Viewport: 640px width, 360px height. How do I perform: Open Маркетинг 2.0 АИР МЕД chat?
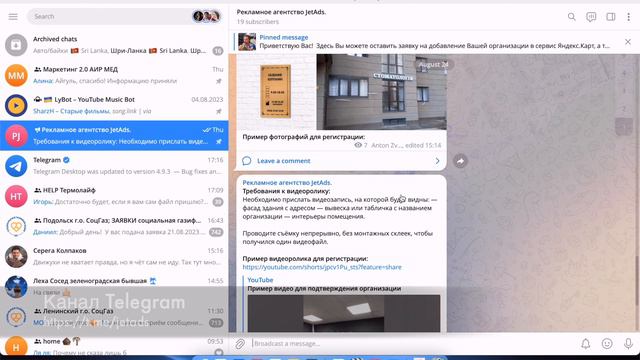(114, 75)
